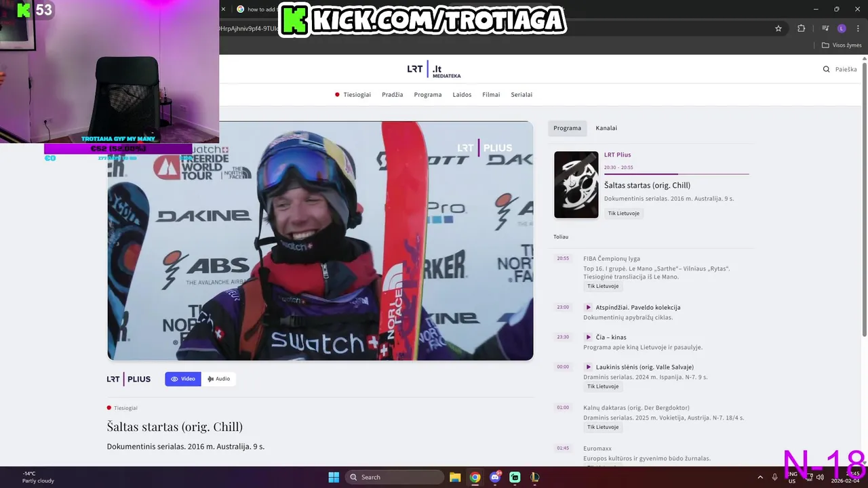Image resolution: width=868 pixels, height=488 pixels.
Task: Show hidden tray icons chevron
Action: coord(760,477)
